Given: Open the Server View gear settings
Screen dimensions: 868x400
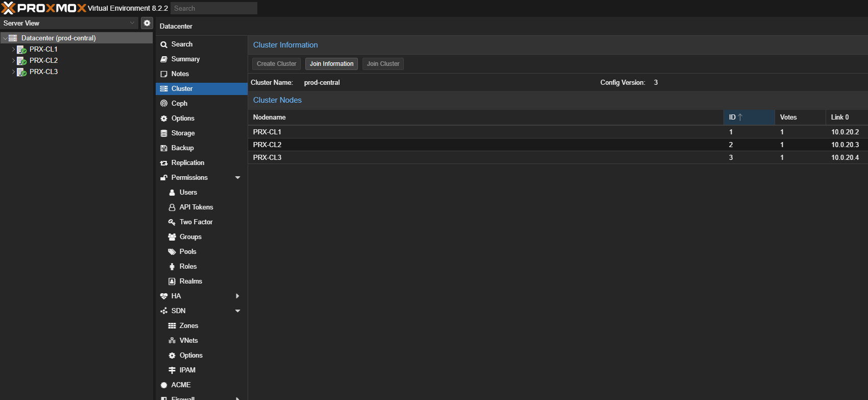Looking at the screenshot, I should 147,23.
